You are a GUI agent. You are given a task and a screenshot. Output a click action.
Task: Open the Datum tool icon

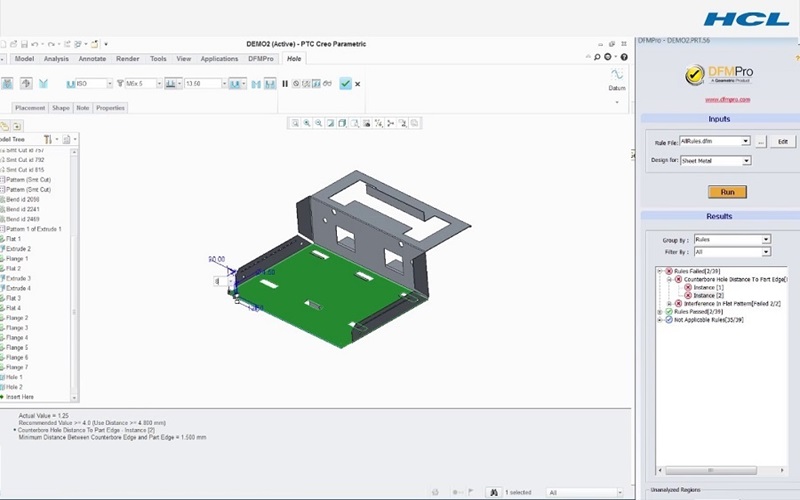617,75
